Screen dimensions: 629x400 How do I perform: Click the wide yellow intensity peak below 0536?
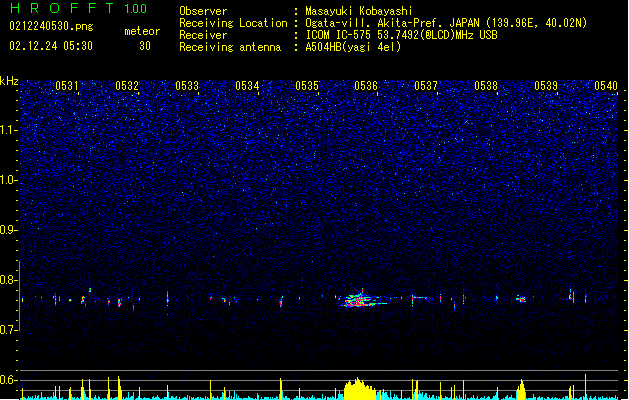point(359,389)
